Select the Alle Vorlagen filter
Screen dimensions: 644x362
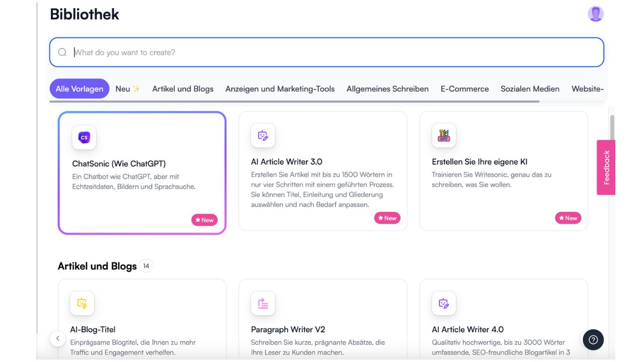point(79,88)
